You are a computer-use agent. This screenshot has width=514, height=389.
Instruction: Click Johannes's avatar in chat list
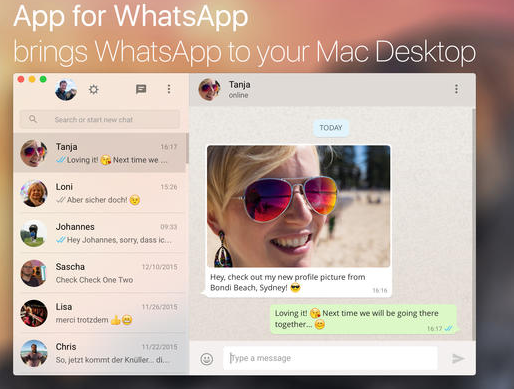tap(34, 233)
